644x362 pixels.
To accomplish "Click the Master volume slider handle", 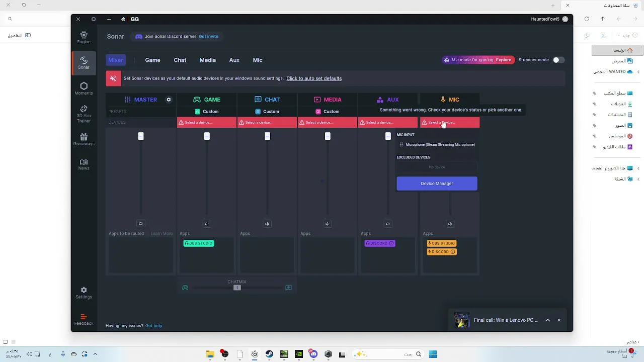I will coord(141,136).
